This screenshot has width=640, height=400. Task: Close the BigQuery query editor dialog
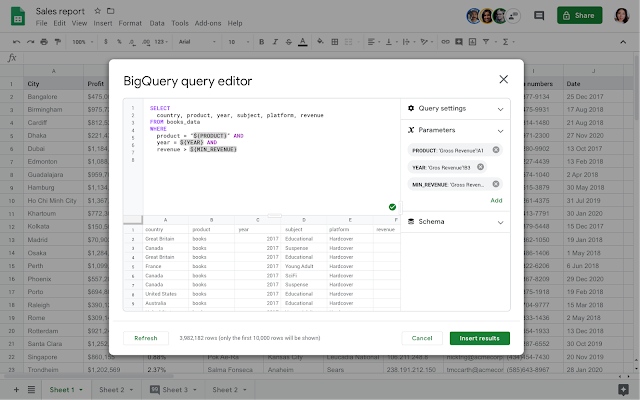[x=503, y=79]
